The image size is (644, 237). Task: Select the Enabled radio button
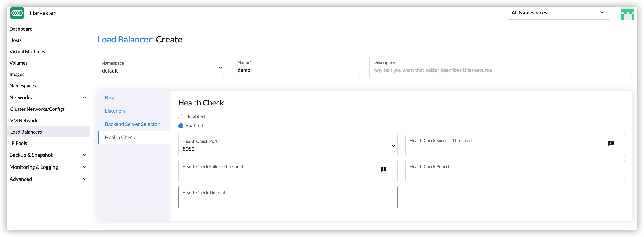(x=181, y=126)
